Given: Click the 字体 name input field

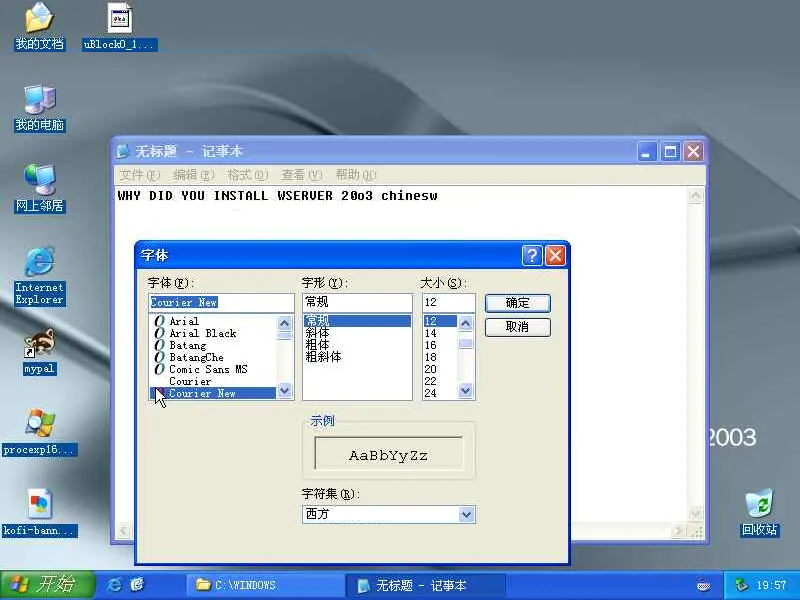Looking at the screenshot, I should 221,303.
